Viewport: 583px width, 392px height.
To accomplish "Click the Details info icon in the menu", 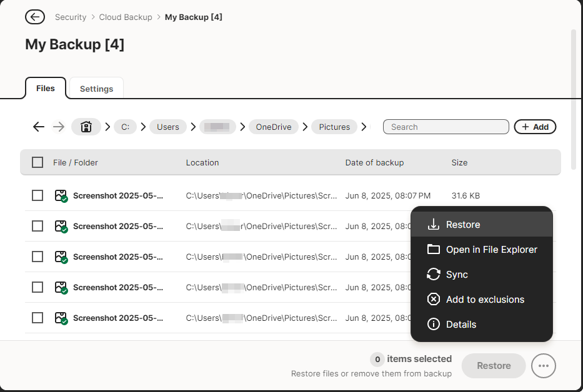I will [434, 325].
